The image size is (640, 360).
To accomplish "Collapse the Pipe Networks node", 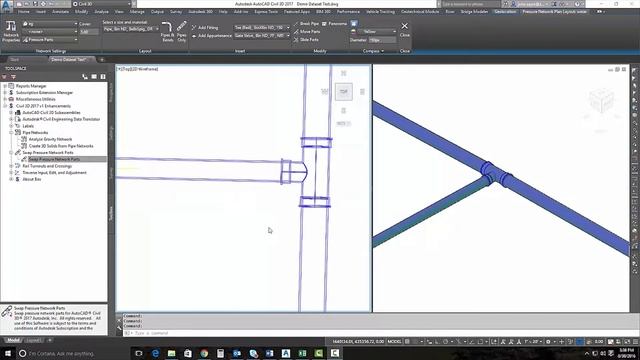I will tap(11, 133).
